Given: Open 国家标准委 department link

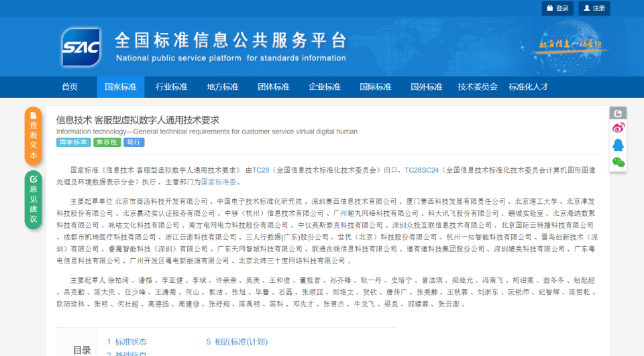Looking at the screenshot, I should point(219,182).
